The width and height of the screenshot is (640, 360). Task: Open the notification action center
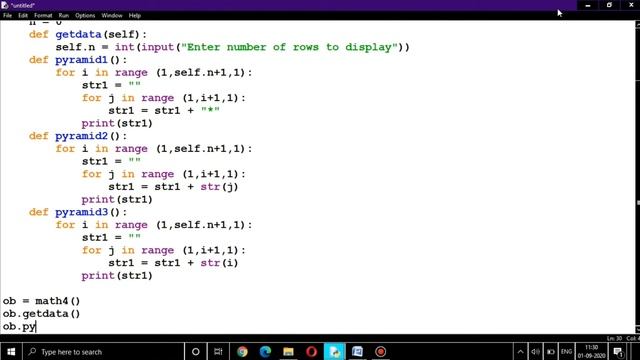618,351
